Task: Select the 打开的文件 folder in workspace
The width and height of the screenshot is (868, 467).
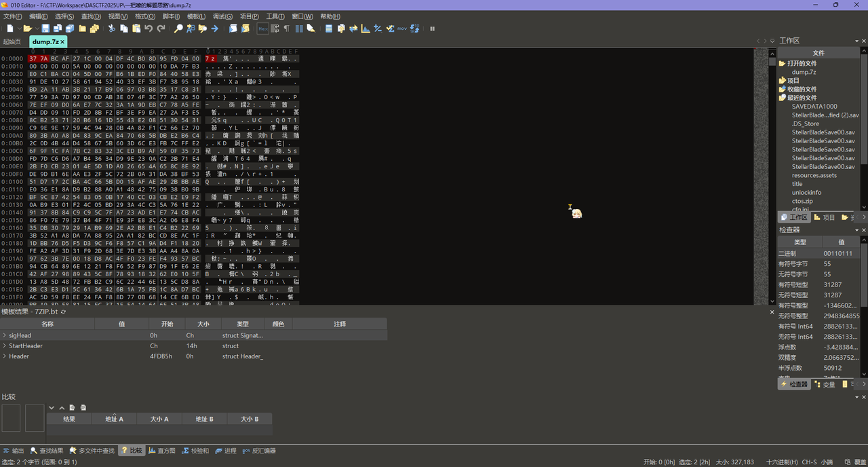Action: pos(797,63)
